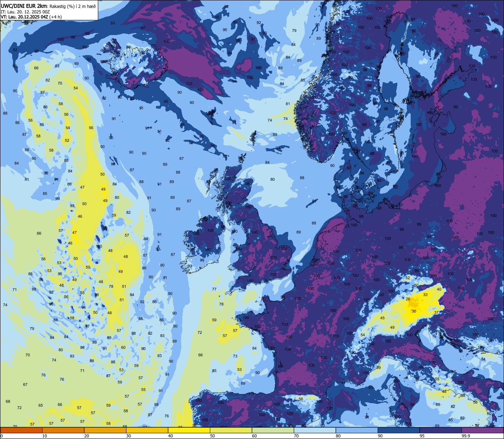Click the 'IT: Lau. 20. 12. 2025 00Z' line
The height and width of the screenshot is (439, 504).
coord(25,12)
